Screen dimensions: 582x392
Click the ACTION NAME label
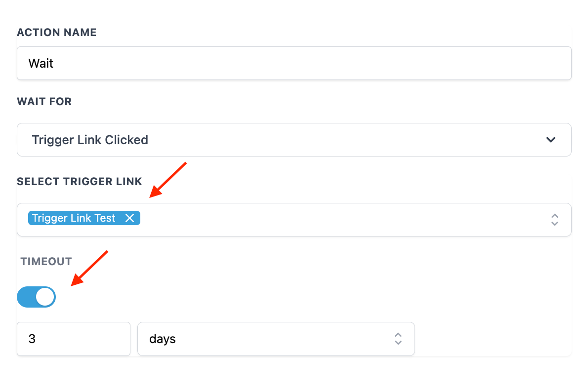pos(57,33)
